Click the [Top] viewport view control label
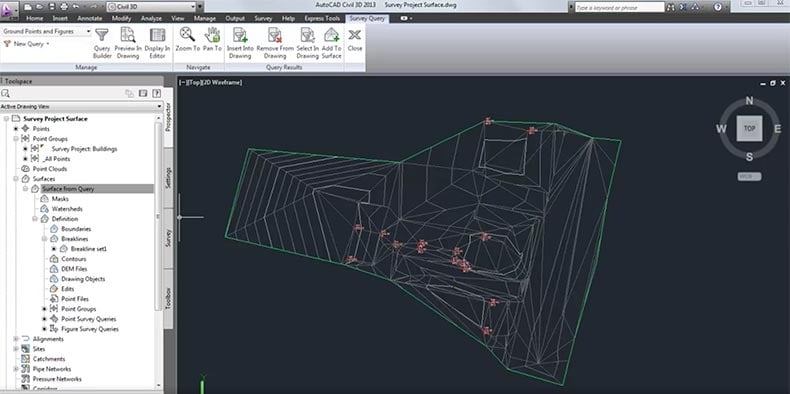 [x=193, y=82]
